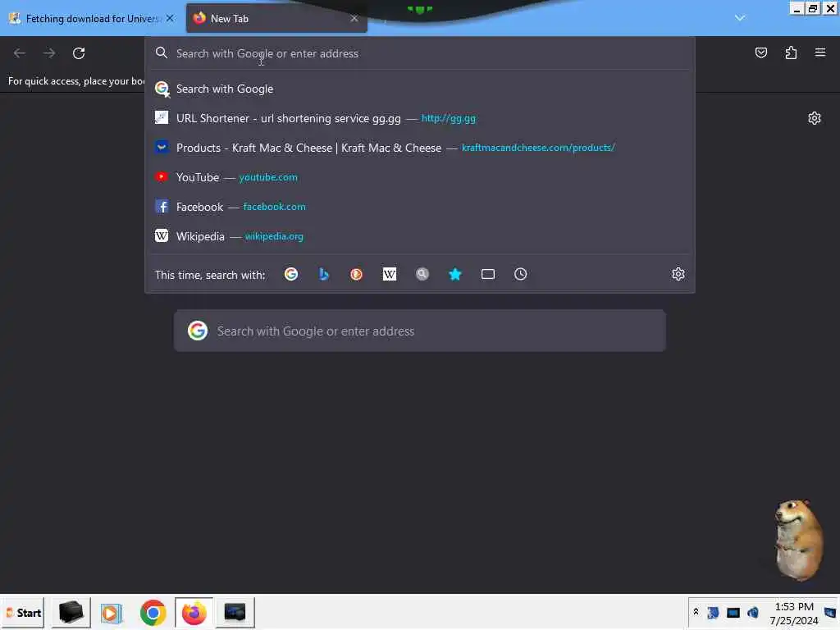This screenshot has height=630, width=840.
Task: Open Firefox application hamburger menu
Action: point(820,52)
